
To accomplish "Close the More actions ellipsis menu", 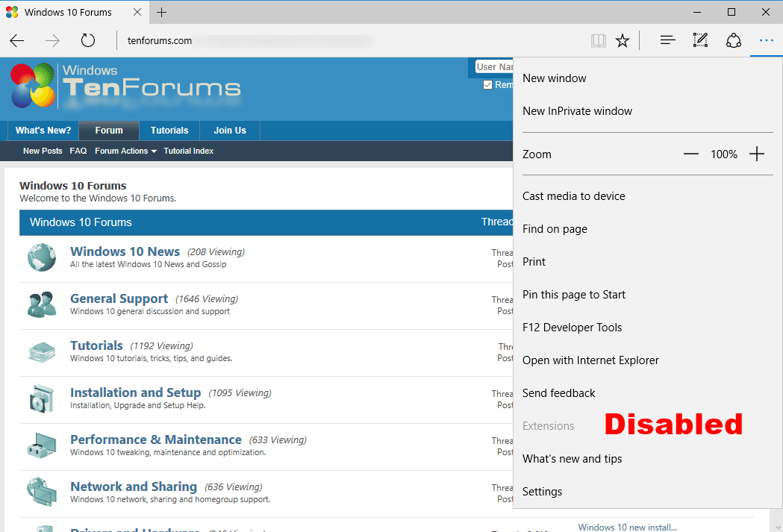I will (766, 40).
